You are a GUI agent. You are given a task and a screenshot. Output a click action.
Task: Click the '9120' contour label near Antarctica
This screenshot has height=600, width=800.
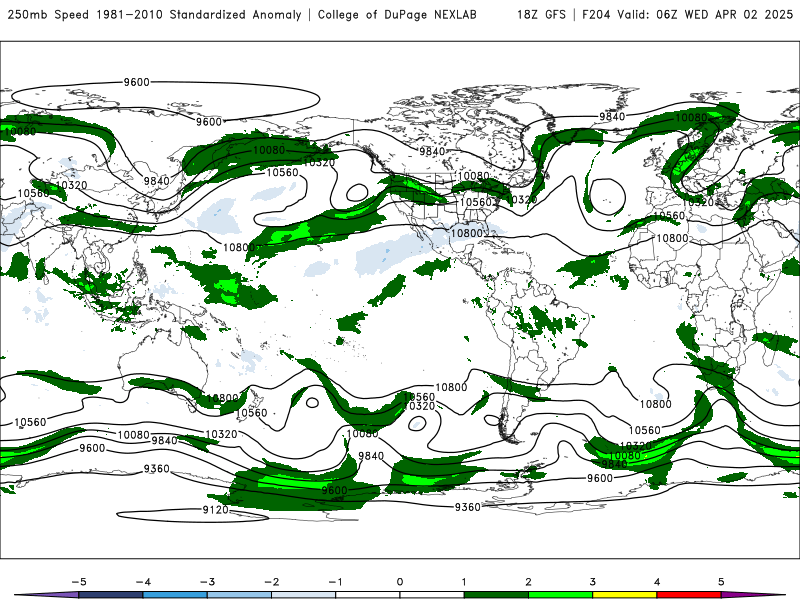[x=215, y=509]
